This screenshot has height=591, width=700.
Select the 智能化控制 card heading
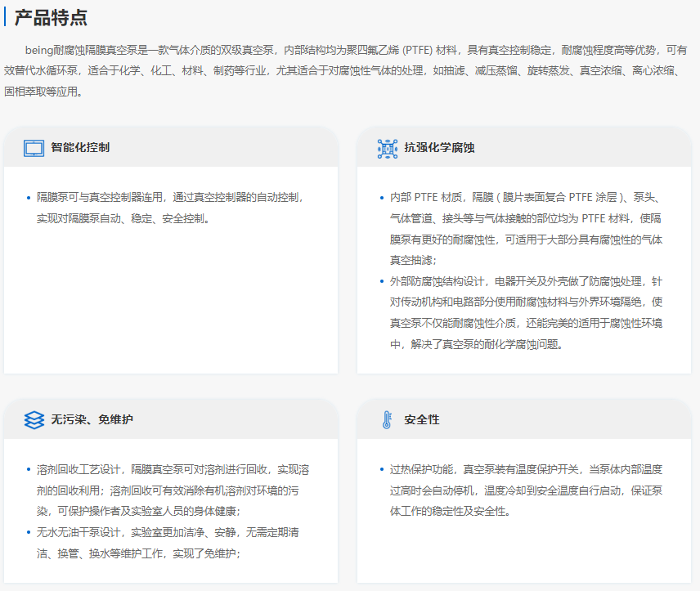coord(80,148)
